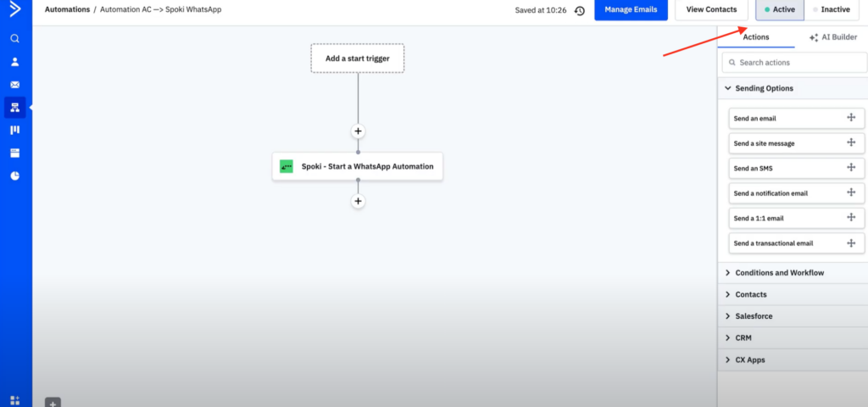Expand the Conditions and Workflow section
This screenshot has width=868, height=407.
pos(780,273)
